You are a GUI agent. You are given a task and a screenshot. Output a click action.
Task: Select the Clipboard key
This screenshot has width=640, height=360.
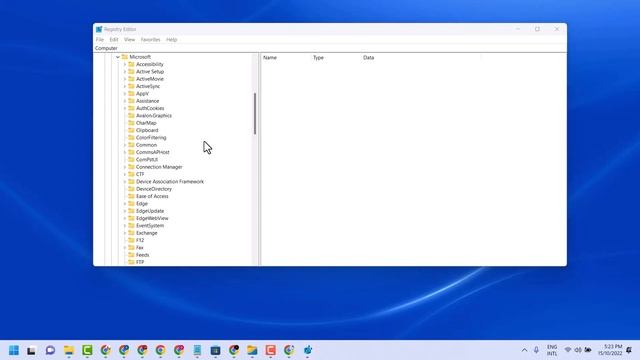[147, 130]
